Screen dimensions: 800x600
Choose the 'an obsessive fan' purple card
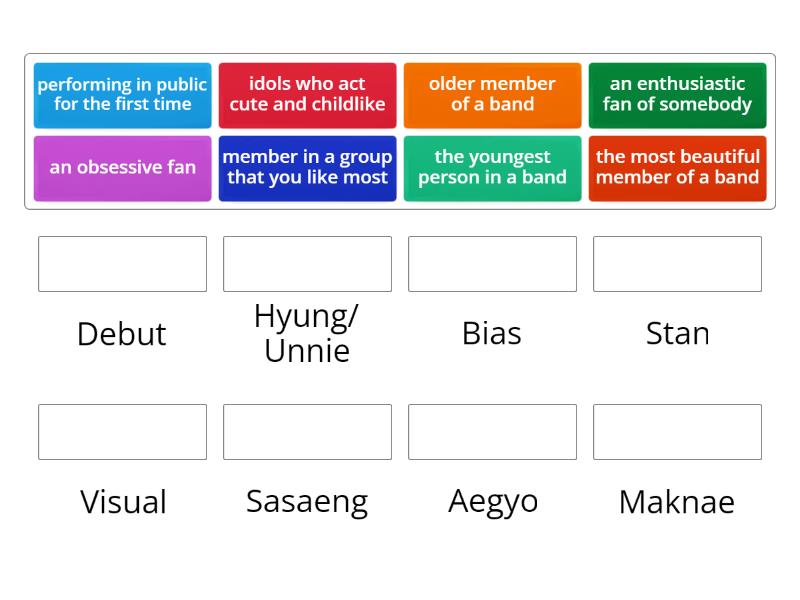coord(122,168)
